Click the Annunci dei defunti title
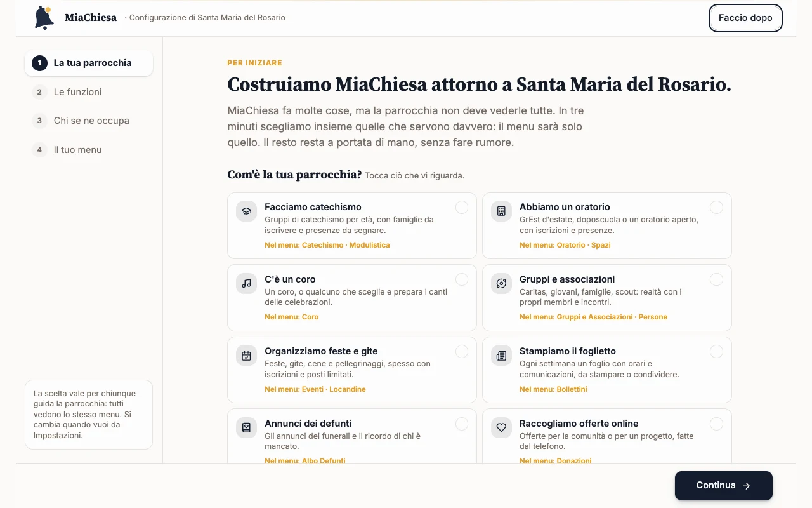The image size is (812, 508). click(308, 424)
